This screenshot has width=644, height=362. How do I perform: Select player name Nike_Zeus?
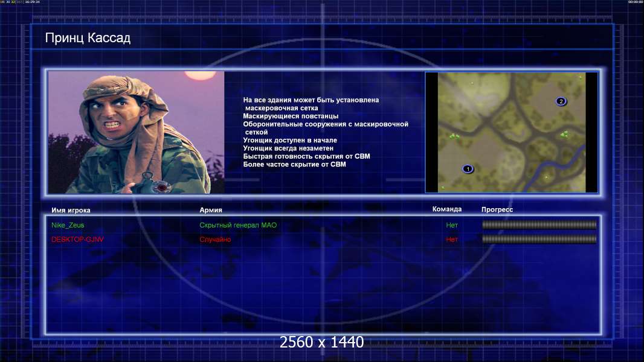point(68,225)
